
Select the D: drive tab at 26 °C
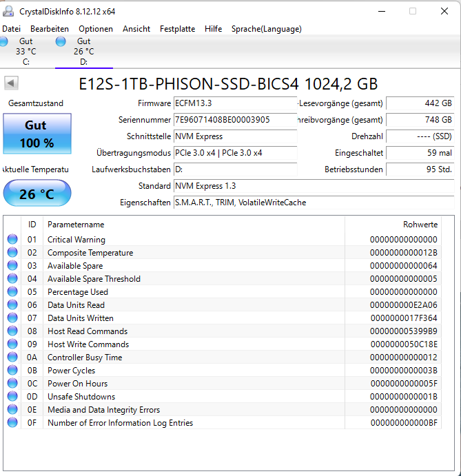tap(84, 51)
